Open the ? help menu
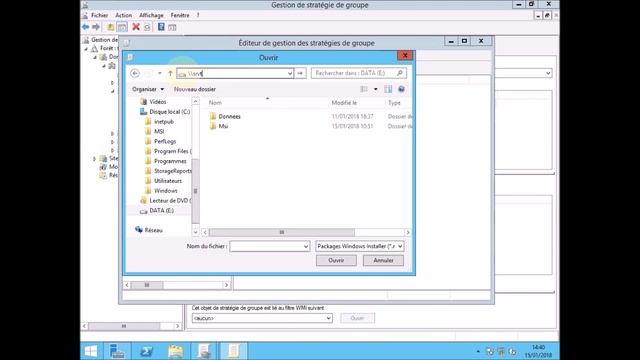 [x=198, y=15]
